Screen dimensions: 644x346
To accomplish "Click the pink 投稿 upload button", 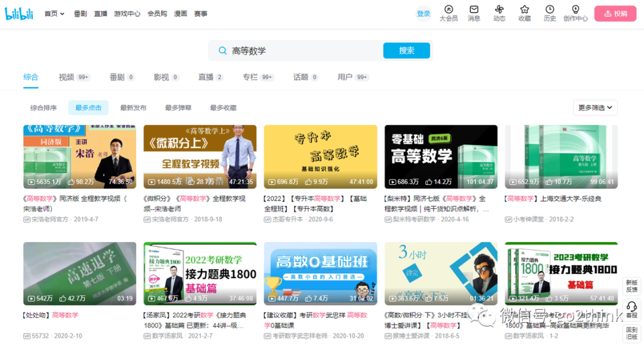I will coord(615,13).
